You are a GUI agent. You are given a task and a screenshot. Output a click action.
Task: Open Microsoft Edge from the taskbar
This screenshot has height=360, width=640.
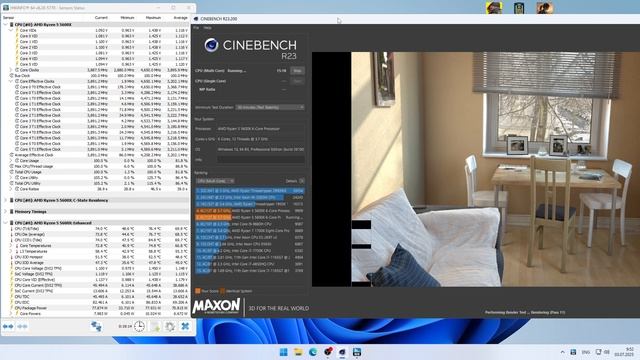313,352
